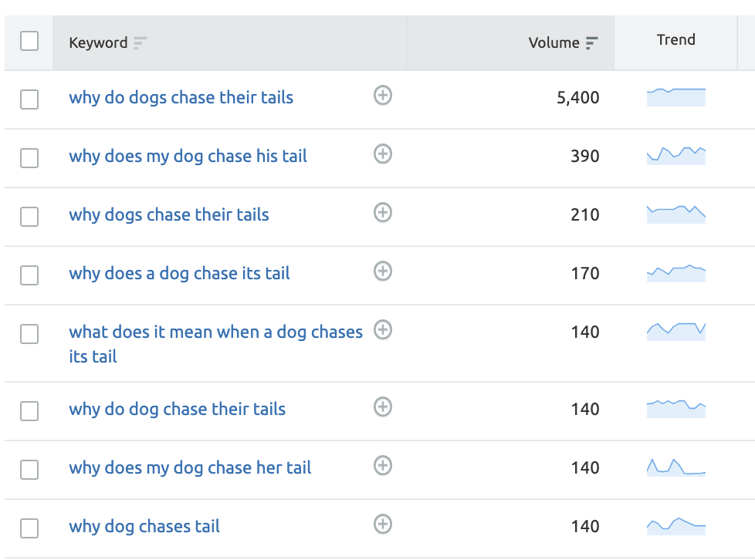Click trend chart for 'why dog chases tail'
Screen dimensions: 755x560
coord(675,526)
